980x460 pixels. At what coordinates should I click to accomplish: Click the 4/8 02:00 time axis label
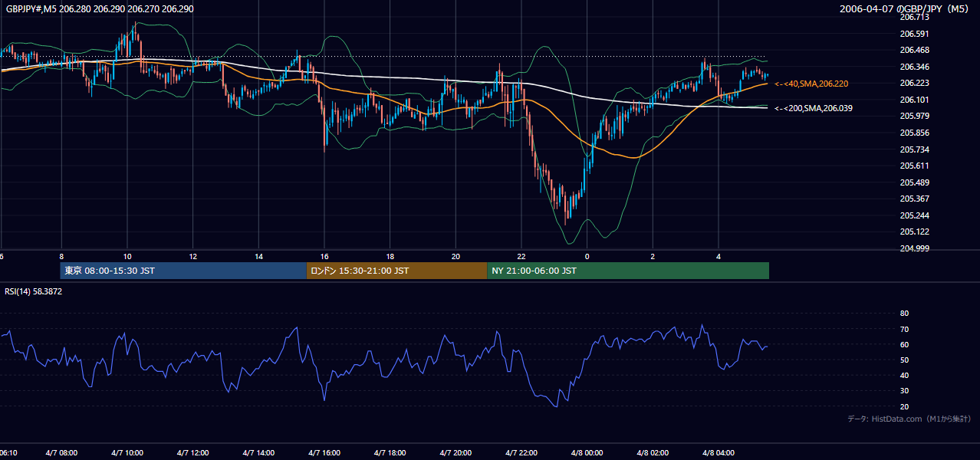click(x=653, y=453)
